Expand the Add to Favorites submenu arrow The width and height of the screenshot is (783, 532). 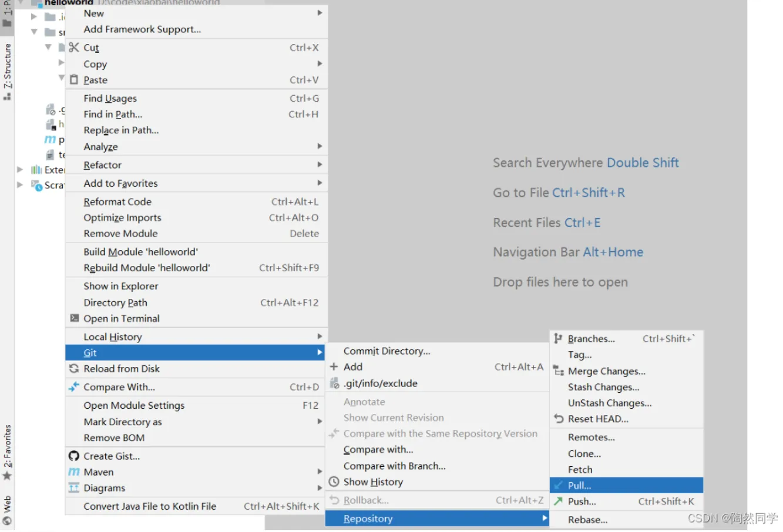click(320, 183)
